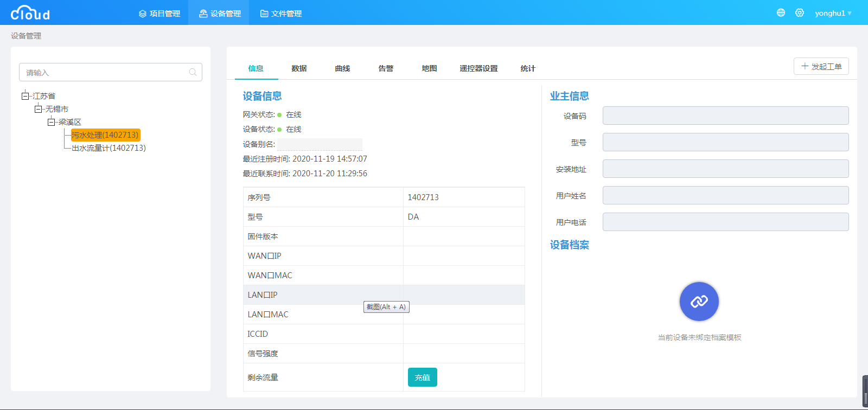Viewport: 868px width, 410px height.
Task: Switch to the 告警 tab
Action: [386, 68]
